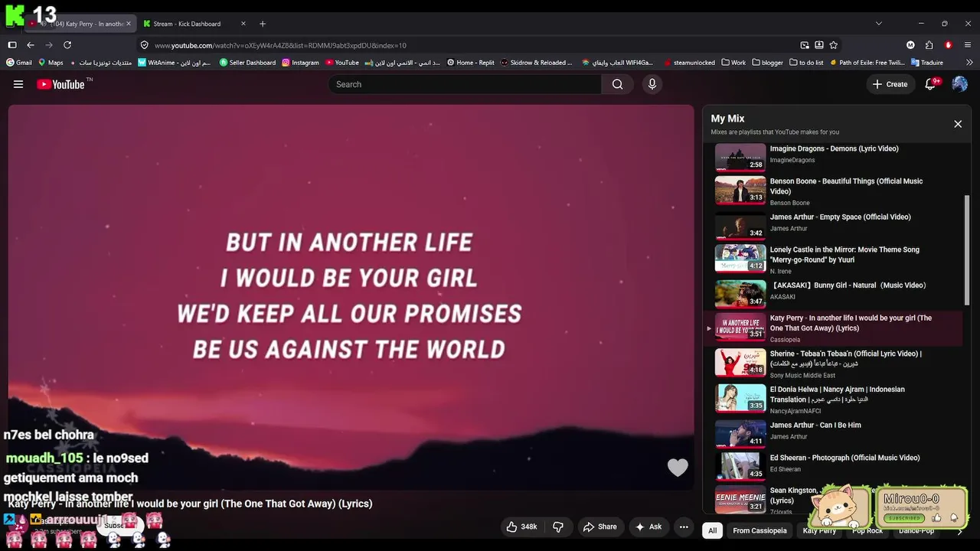
Task: Open the Home - Replit bookmark
Action: coord(471,63)
